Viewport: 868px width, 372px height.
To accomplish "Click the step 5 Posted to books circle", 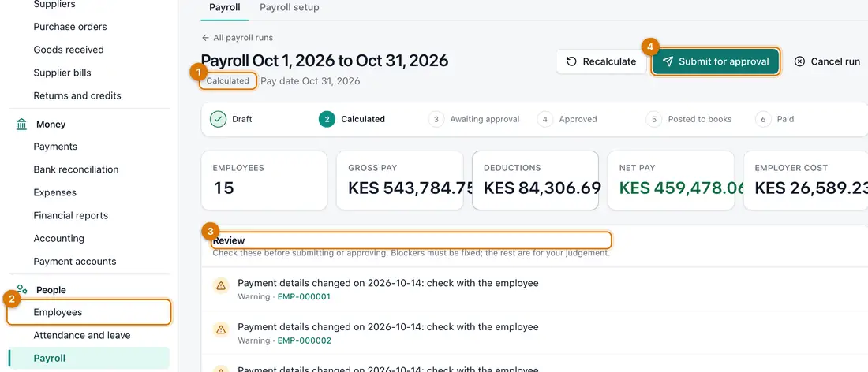I will point(654,119).
